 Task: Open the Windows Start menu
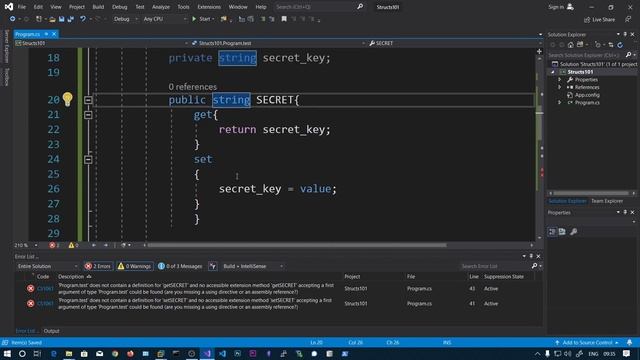pyautogui.click(x=7, y=353)
